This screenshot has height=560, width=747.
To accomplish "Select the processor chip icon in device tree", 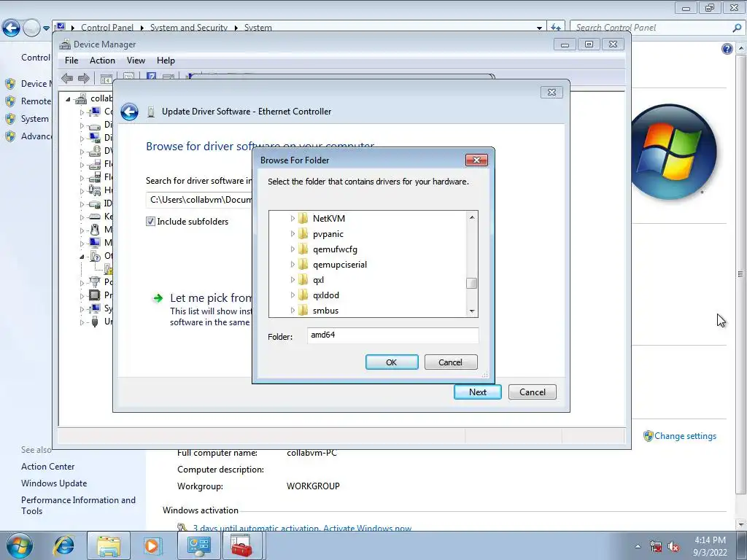I will pyautogui.click(x=95, y=295).
